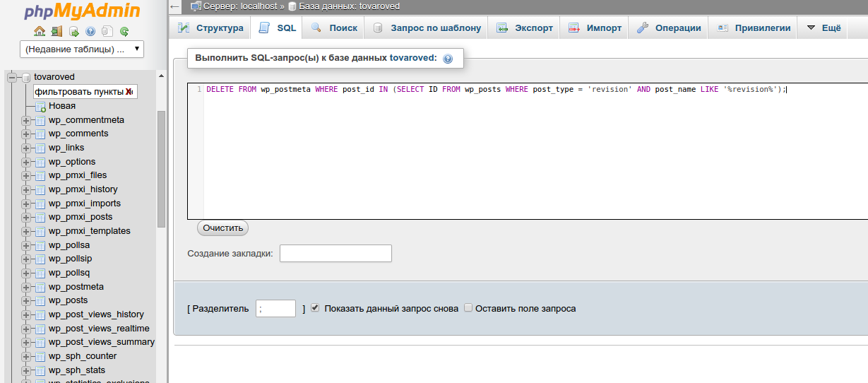The image size is (868, 383).
Task: Open the 'Недавние таблицы' dropdown
Action: (x=82, y=49)
